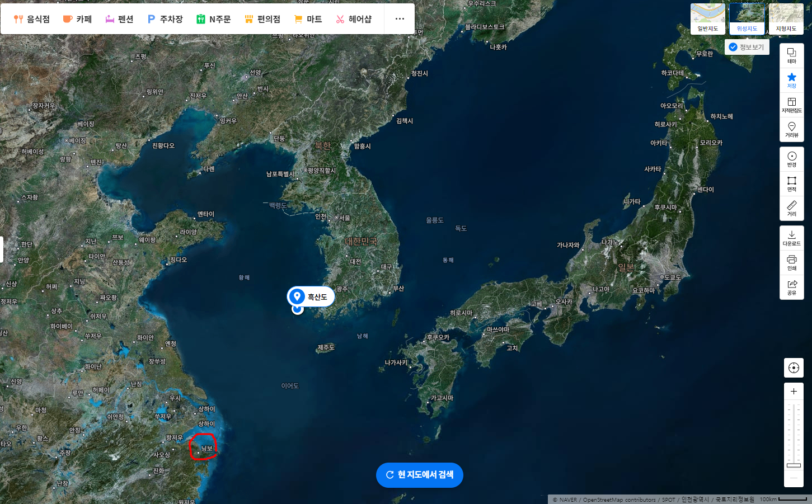
Task: Expand the collapsed left side panel handle
Action: pyautogui.click(x=2, y=249)
